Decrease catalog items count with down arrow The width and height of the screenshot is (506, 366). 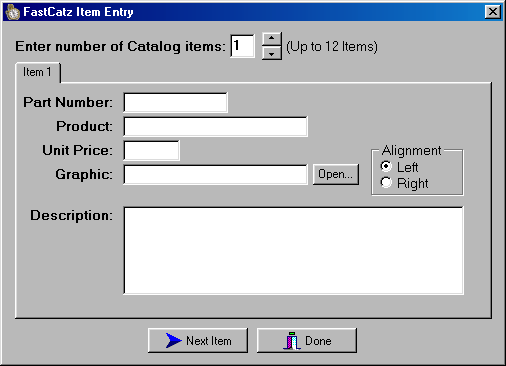(272, 53)
